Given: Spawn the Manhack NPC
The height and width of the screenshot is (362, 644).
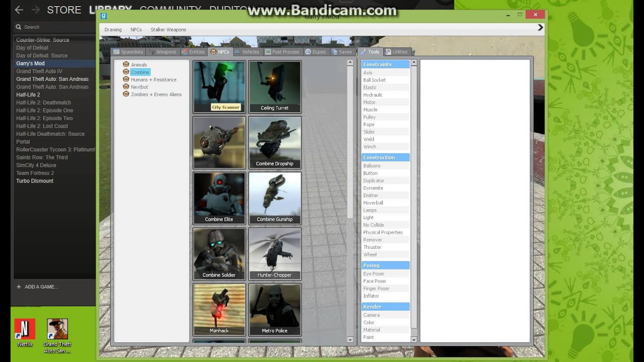Looking at the screenshot, I should pos(219,310).
